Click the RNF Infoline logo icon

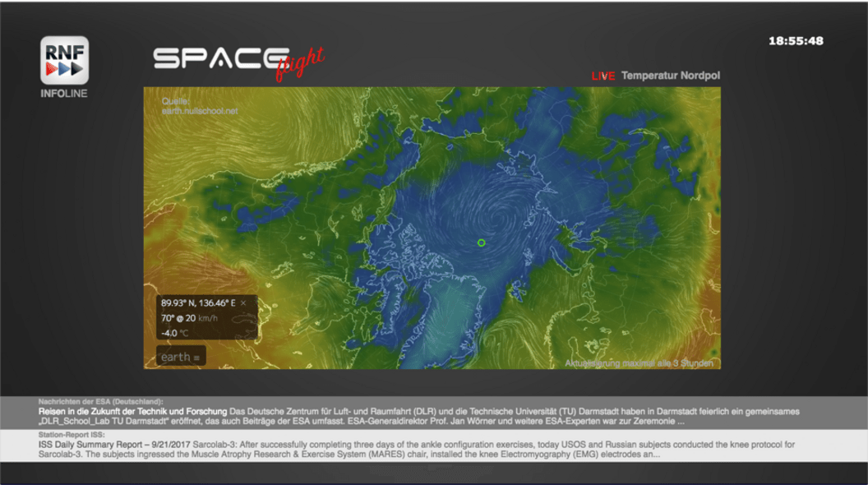pyautogui.click(x=64, y=60)
